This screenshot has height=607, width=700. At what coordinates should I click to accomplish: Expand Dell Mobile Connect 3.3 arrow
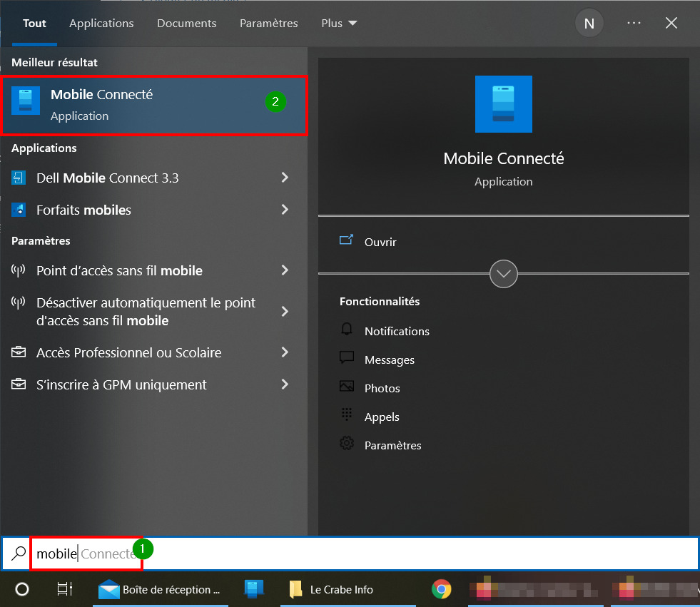pos(285,178)
